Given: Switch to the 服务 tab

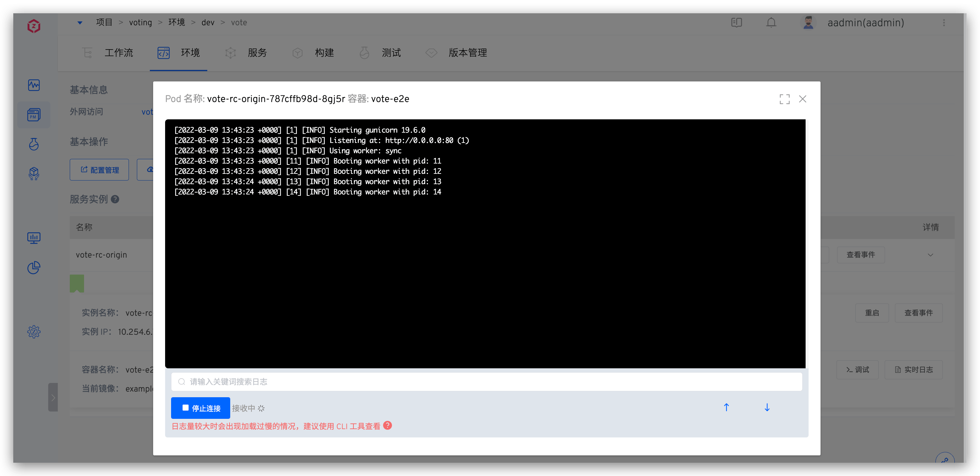Looking at the screenshot, I should 257,53.
